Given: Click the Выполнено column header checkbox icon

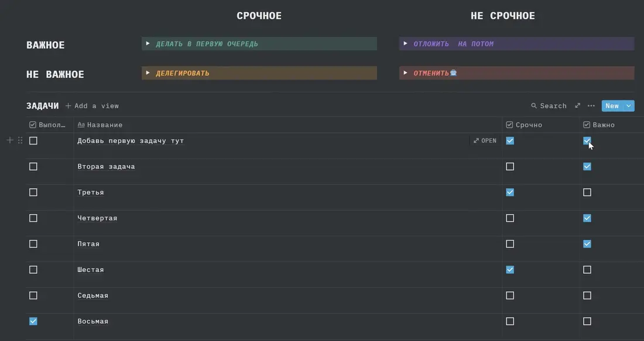Looking at the screenshot, I should 33,125.
